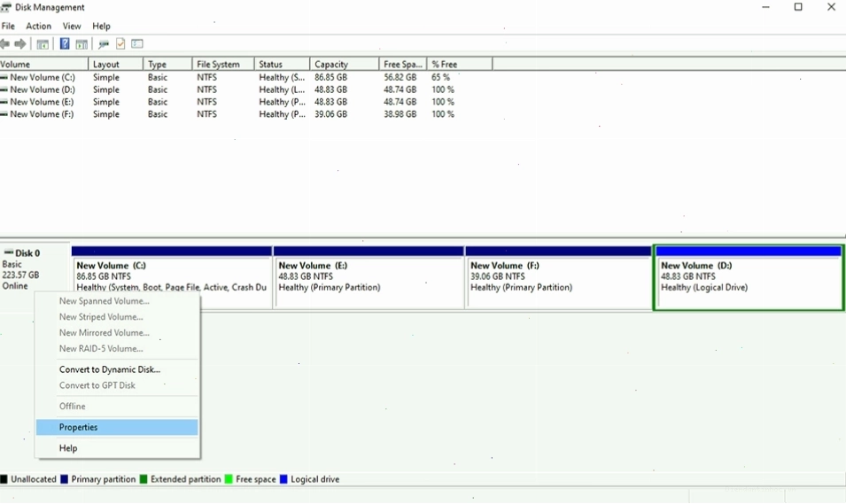Click the drive icon beside New Volume (E:) row
This screenshot has width=846, height=504.
4,102
